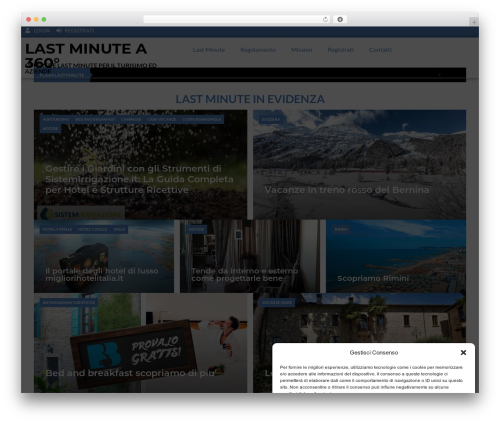500x423 pixels.
Task: Close the Gestisci Consenso cookie dialog
Action: (x=463, y=352)
